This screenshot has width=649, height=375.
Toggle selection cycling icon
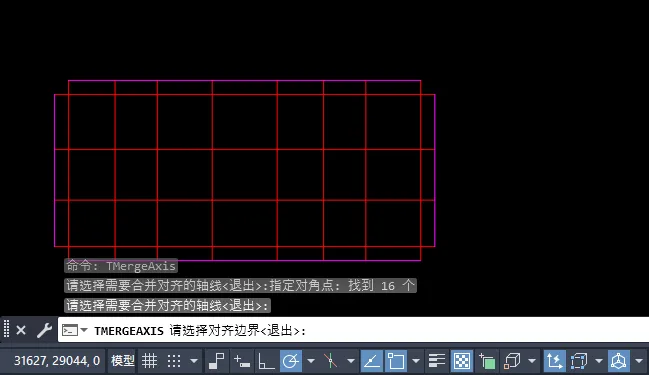click(487, 361)
